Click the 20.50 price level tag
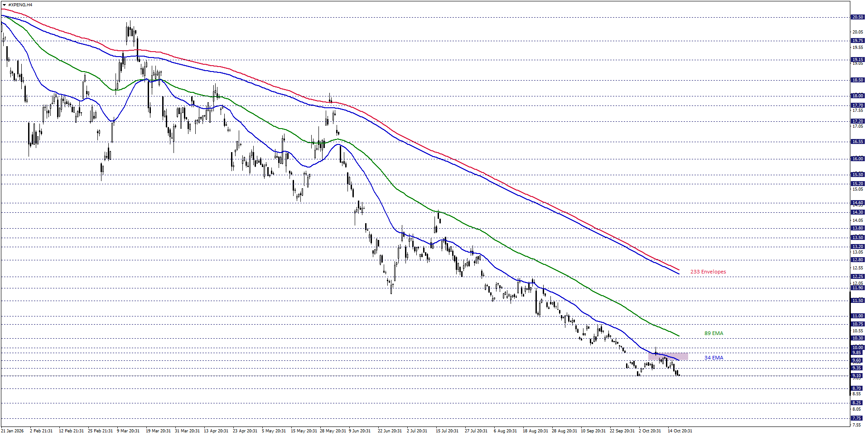This screenshot has width=868, height=436. [858, 17]
